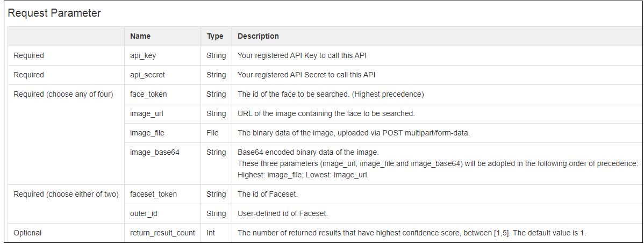Image resolution: width=644 pixels, height=244 pixels.
Task: Select the image_base64 parameter name
Action: click(x=155, y=152)
